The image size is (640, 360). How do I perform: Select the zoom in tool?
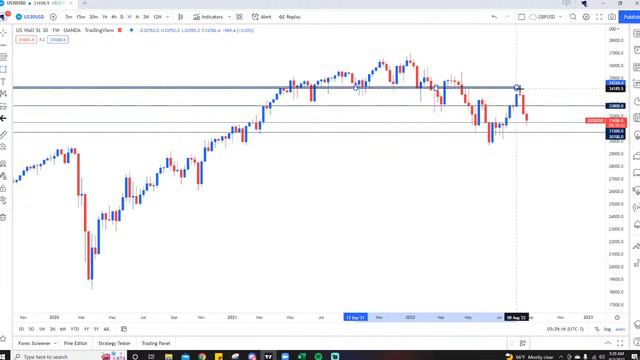click(3, 147)
